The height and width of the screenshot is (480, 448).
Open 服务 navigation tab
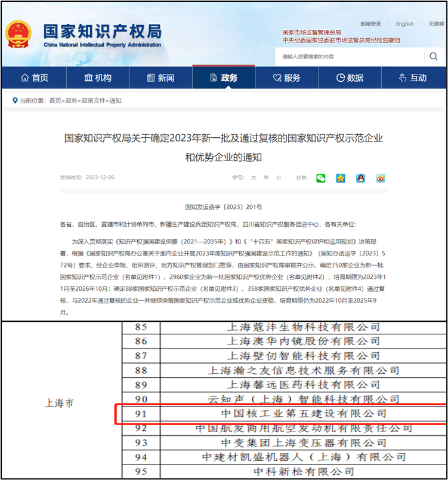[287, 78]
